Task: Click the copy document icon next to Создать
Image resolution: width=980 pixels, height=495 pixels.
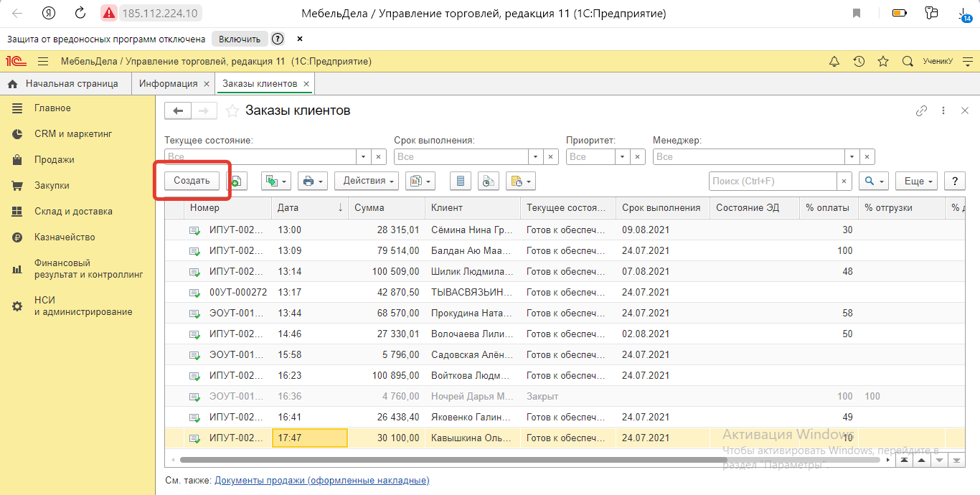Action: [x=237, y=181]
